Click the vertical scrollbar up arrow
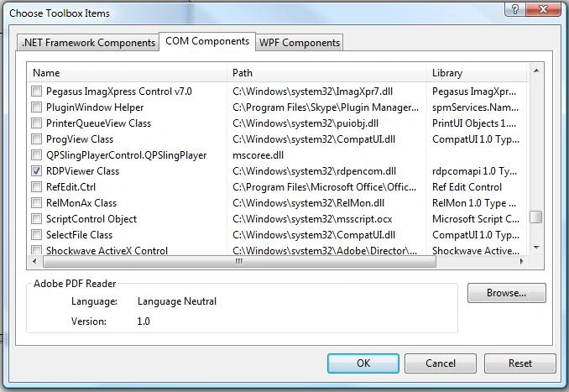Viewport: 569px width, 392px height. pos(536,71)
